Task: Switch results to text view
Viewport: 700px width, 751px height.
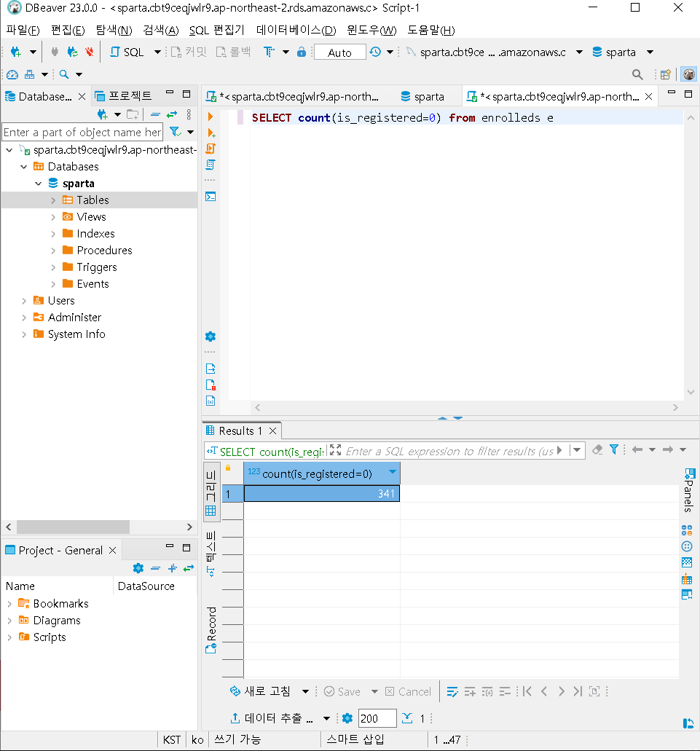Action: click(211, 554)
